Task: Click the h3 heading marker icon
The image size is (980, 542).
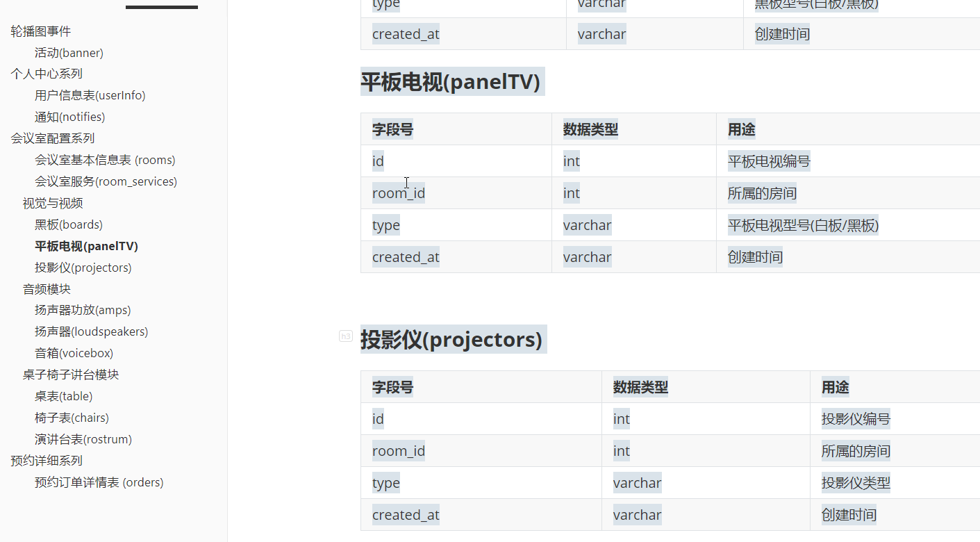Action: (x=345, y=336)
